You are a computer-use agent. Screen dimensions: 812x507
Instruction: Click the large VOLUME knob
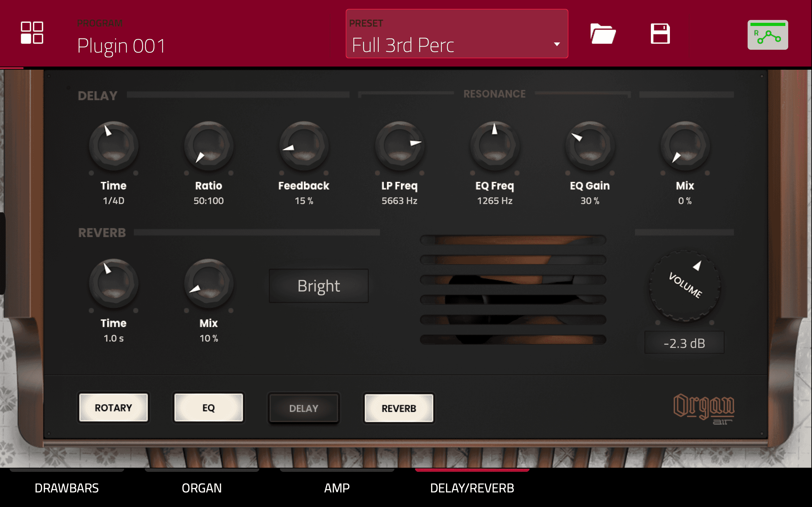(x=684, y=286)
